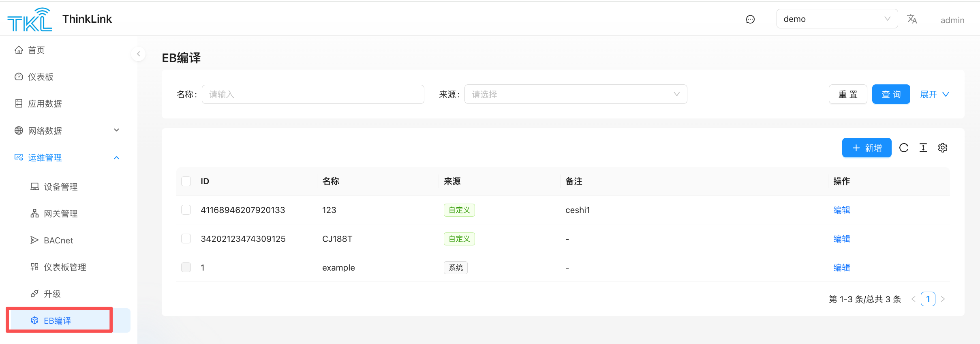
Task: Open the 来源 select dropdown
Action: point(575,94)
